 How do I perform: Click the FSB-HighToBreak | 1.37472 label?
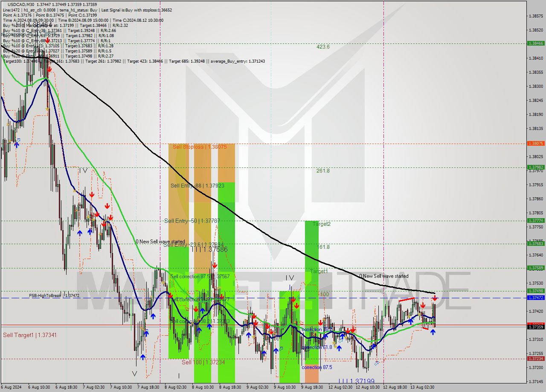pos(54,296)
